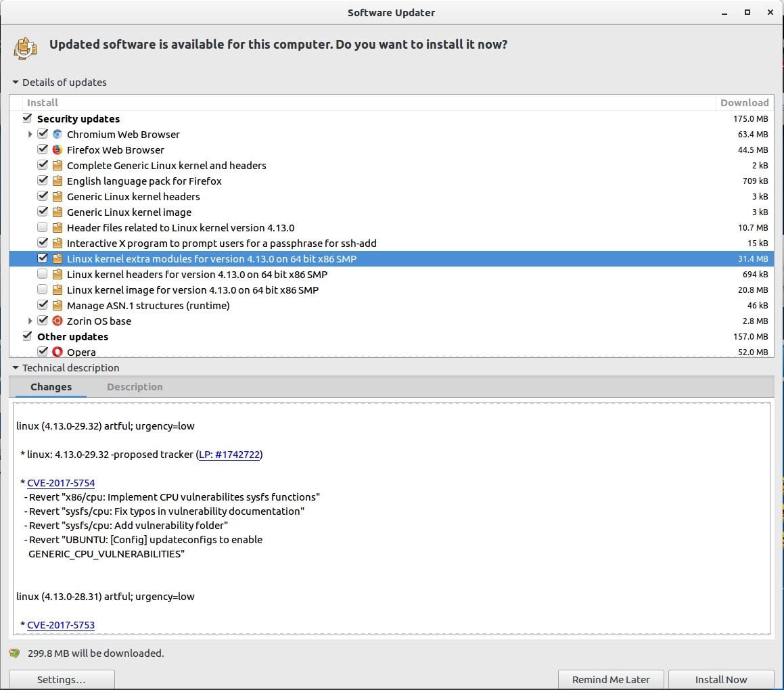Viewport: 784px width, 690px height.
Task: Expand the Chromium Web Browser row
Action: pos(30,134)
